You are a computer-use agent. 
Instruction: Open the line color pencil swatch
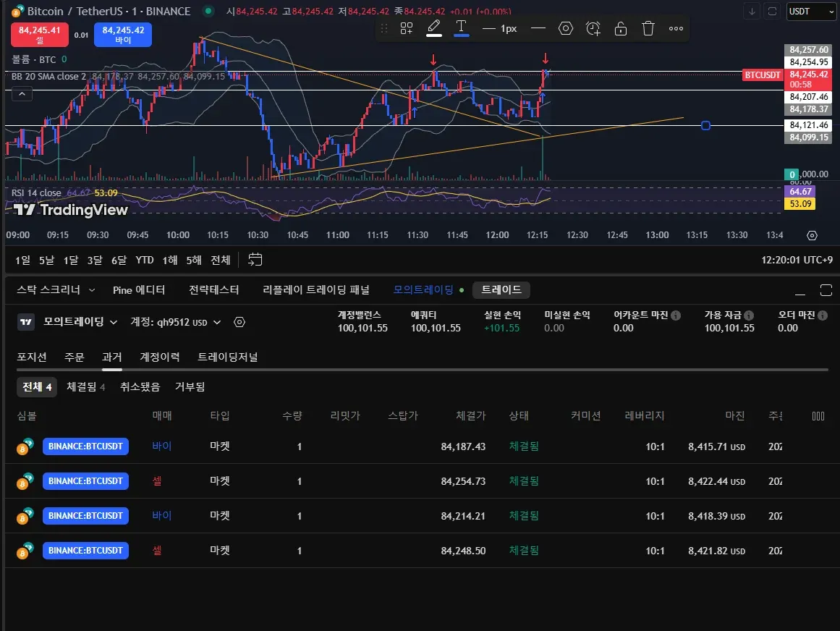433,28
